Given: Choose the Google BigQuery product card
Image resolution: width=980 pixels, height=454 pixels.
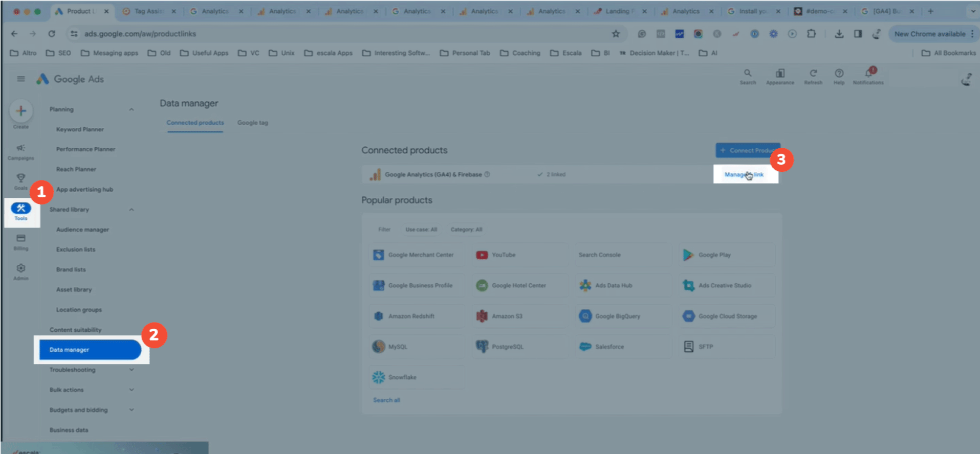Looking at the screenshot, I should pos(623,316).
